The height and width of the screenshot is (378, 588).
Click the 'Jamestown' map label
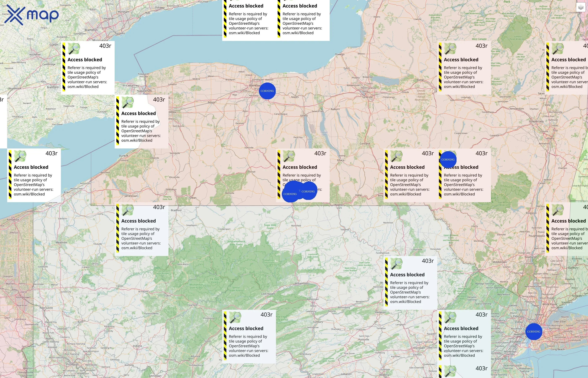[x=131, y=196]
